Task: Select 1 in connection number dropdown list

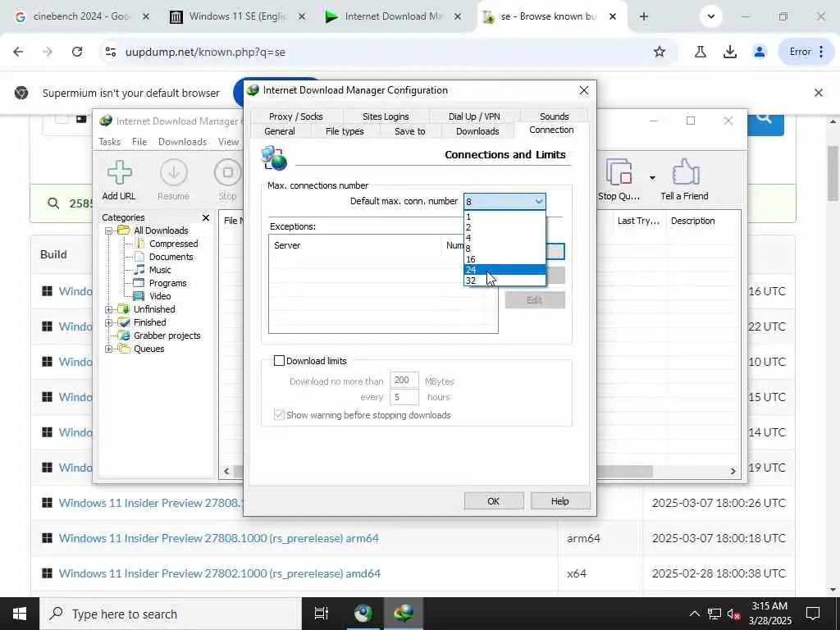Action: tap(504, 217)
